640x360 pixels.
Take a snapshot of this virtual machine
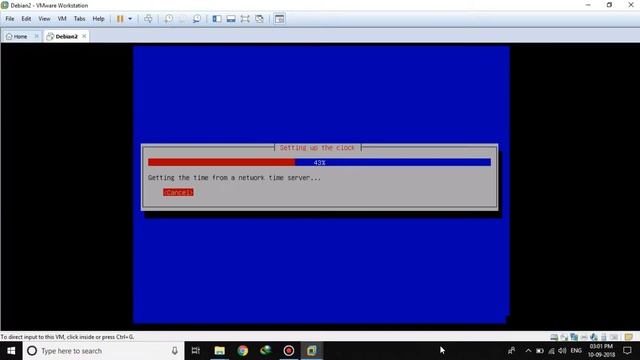[169, 19]
